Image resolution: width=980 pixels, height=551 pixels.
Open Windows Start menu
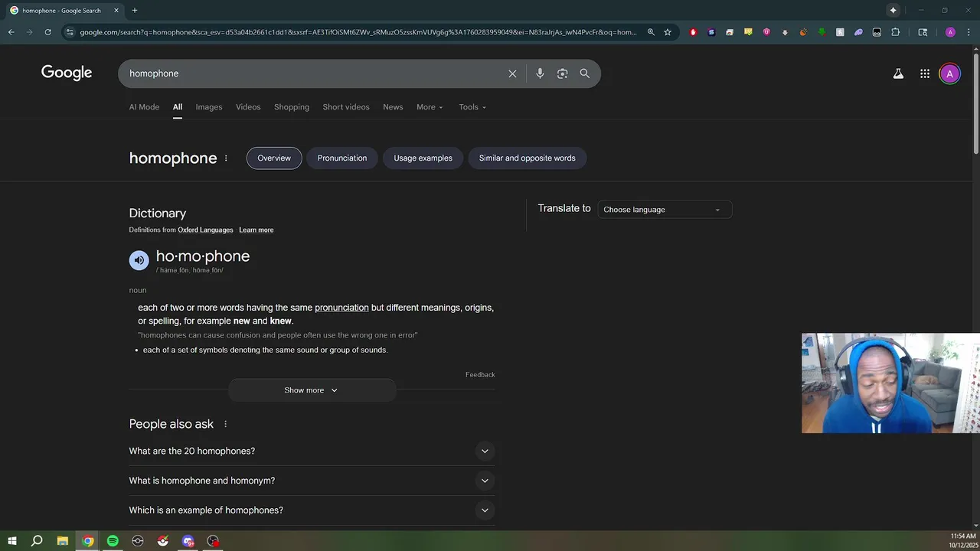12,541
